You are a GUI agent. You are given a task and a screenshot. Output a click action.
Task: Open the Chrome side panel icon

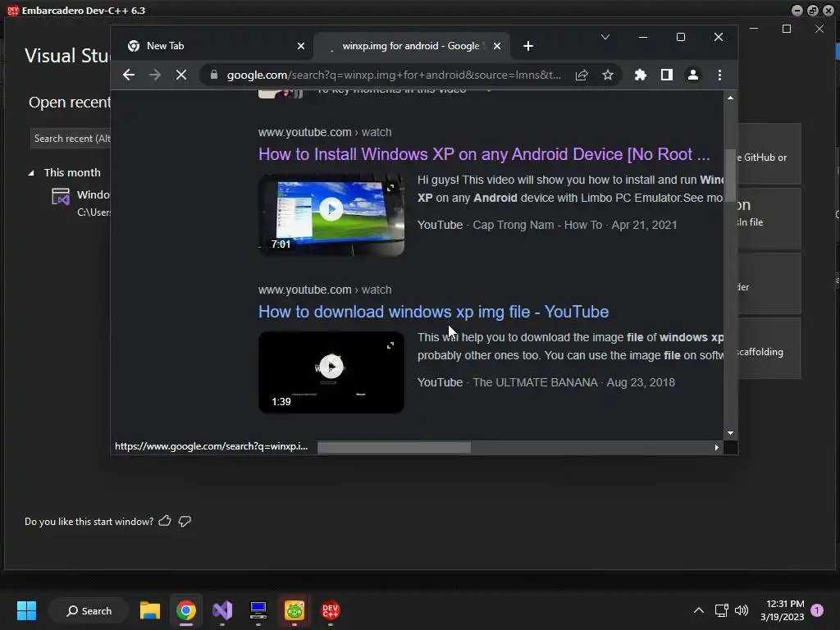tap(666, 75)
